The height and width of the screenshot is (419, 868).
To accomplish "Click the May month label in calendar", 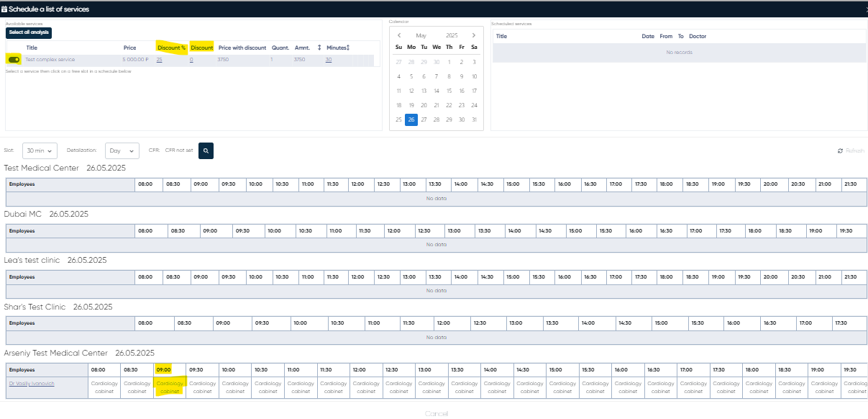I will (x=421, y=35).
